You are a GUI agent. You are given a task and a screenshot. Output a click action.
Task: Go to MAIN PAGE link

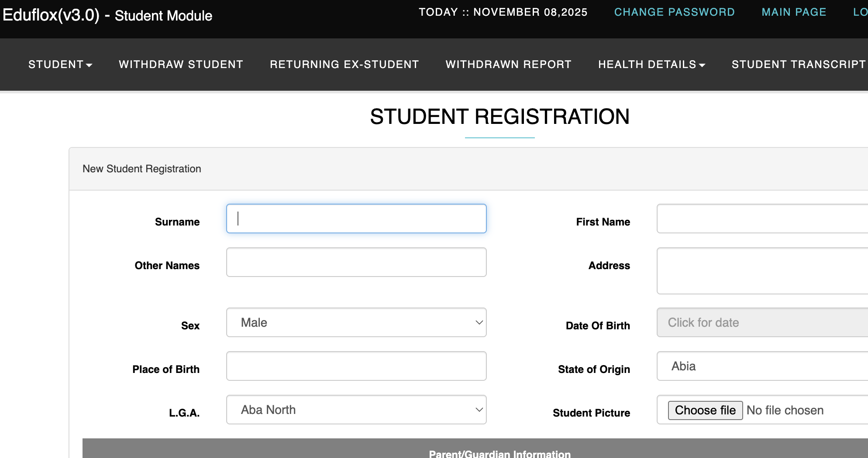click(794, 12)
